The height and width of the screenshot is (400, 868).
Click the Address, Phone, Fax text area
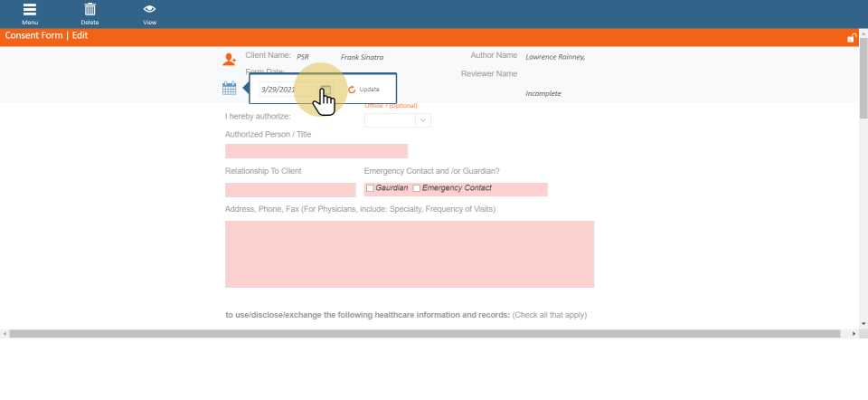click(x=409, y=254)
